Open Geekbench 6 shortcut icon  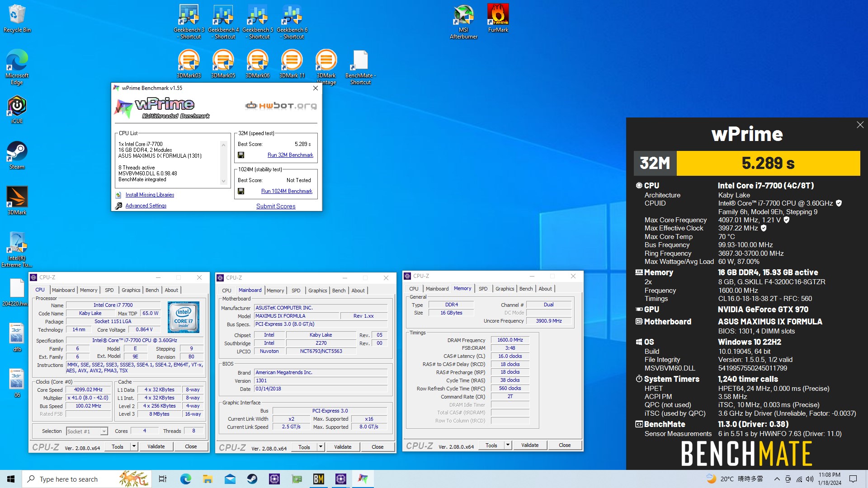point(292,21)
